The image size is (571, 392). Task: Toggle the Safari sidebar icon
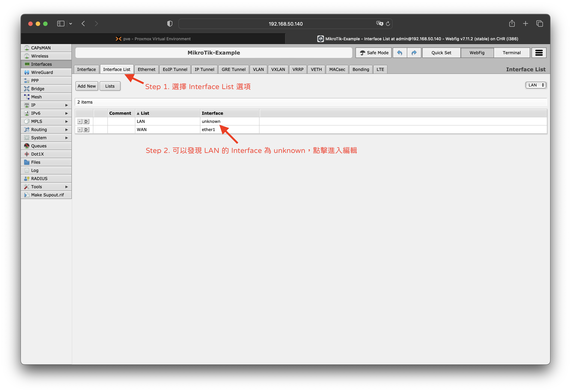60,24
